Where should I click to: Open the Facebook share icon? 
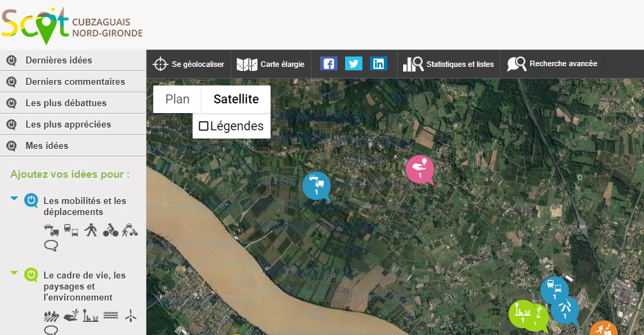[329, 63]
